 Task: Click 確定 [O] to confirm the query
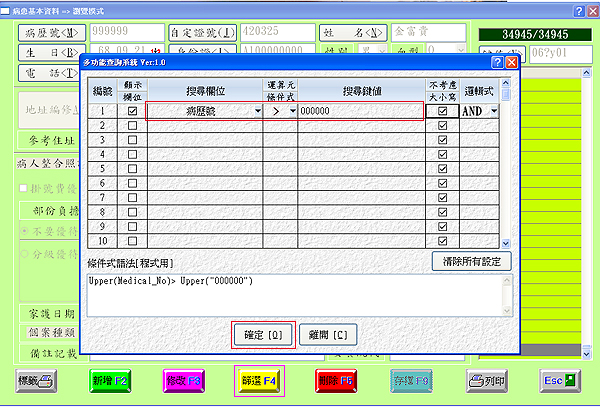pos(262,334)
